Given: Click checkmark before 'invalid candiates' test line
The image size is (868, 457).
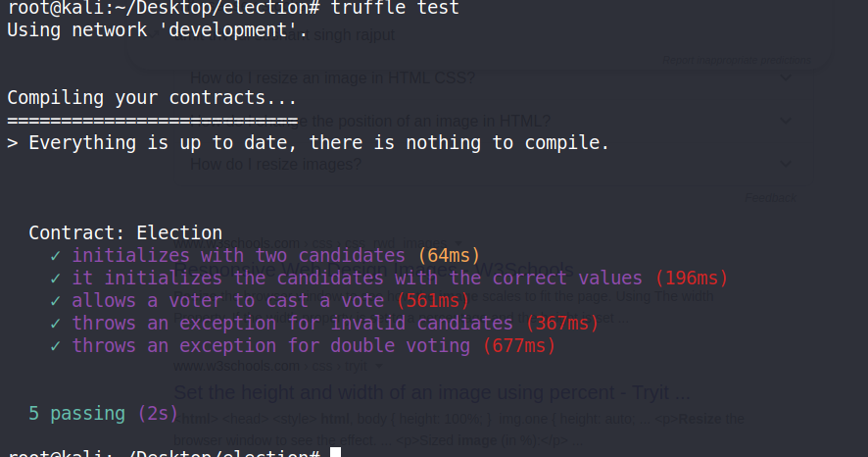Looking at the screenshot, I should coord(55,324).
